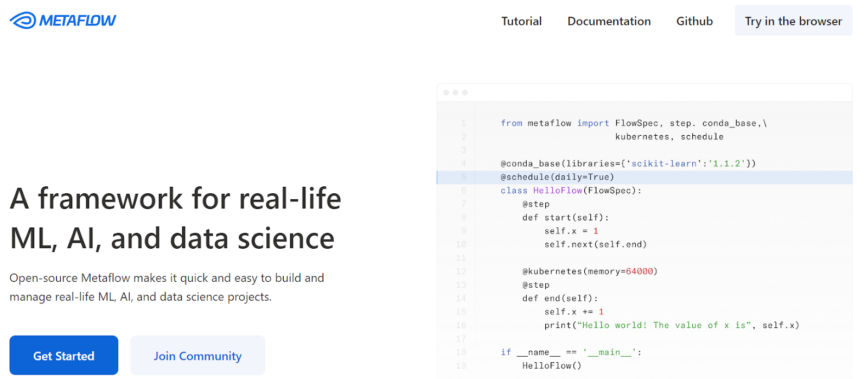Click the Get Started button
The image size is (868, 379).
coord(64,356)
